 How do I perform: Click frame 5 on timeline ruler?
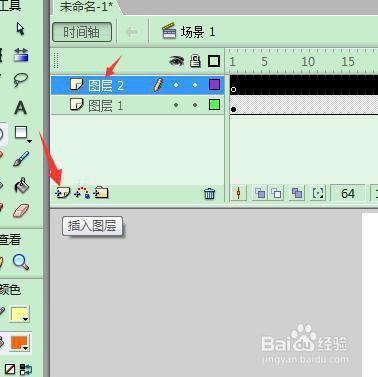click(x=264, y=62)
